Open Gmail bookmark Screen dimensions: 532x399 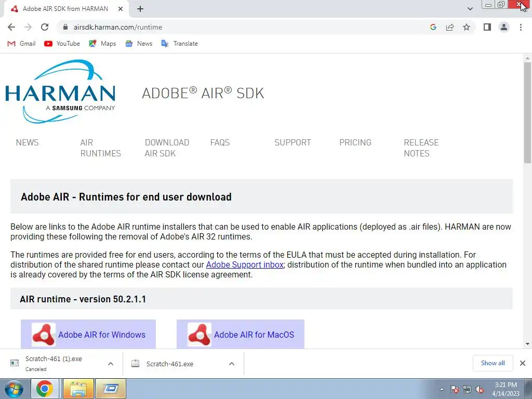coord(22,44)
